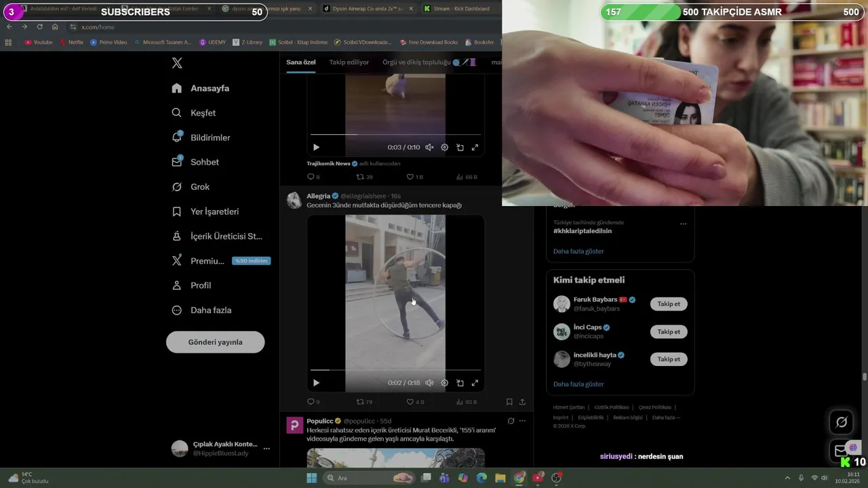The height and width of the screenshot is (488, 868).
Task: Enter fullscreen on Allegria video
Action: coord(475,383)
